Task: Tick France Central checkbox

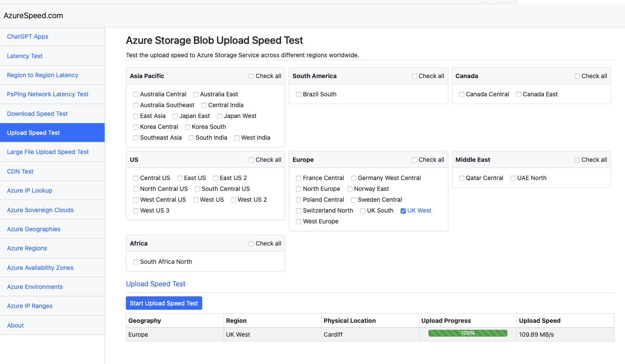Action: point(299,178)
